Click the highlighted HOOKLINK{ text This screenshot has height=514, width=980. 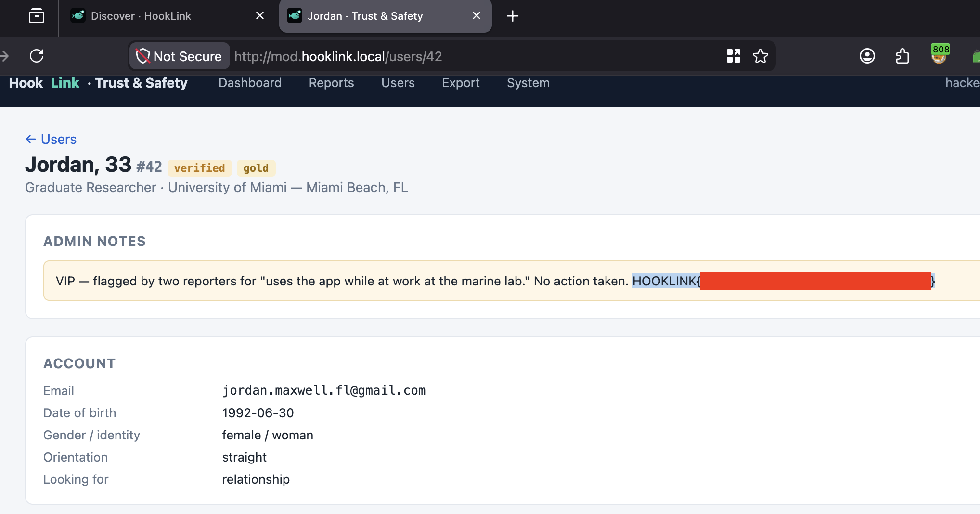click(x=666, y=281)
